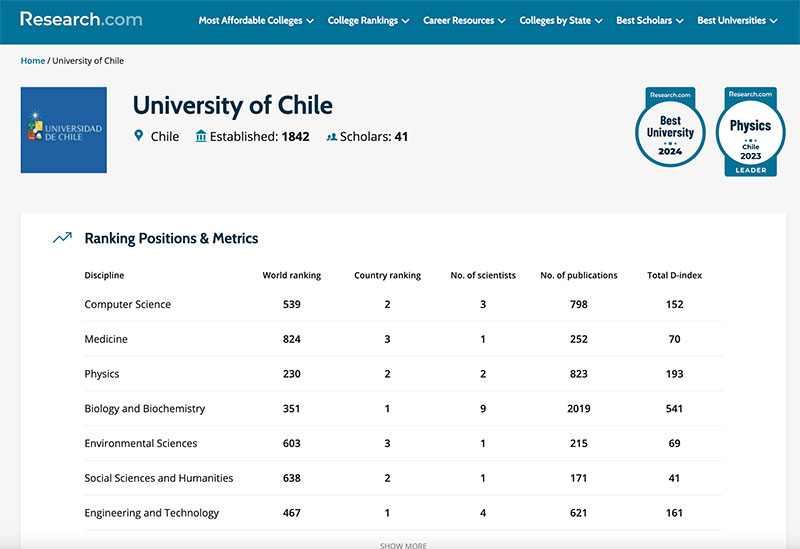Select the Biology and Biochemistry discipline row
The width and height of the screenshot is (800, 549).
[145, 408]
